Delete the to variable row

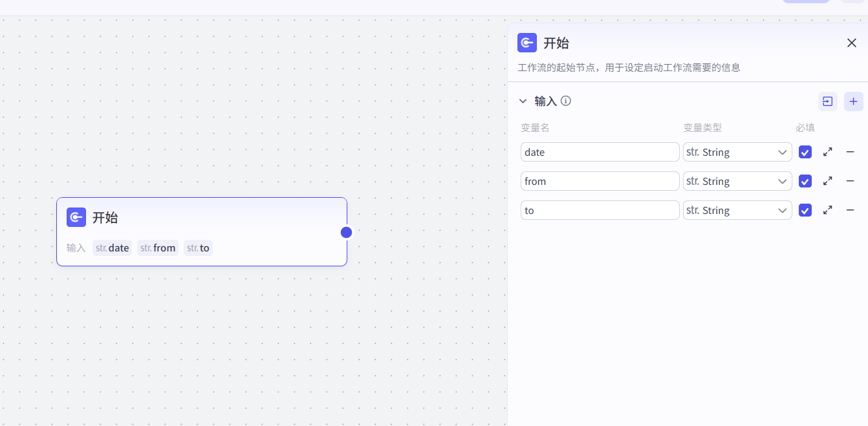click(850, 210)
